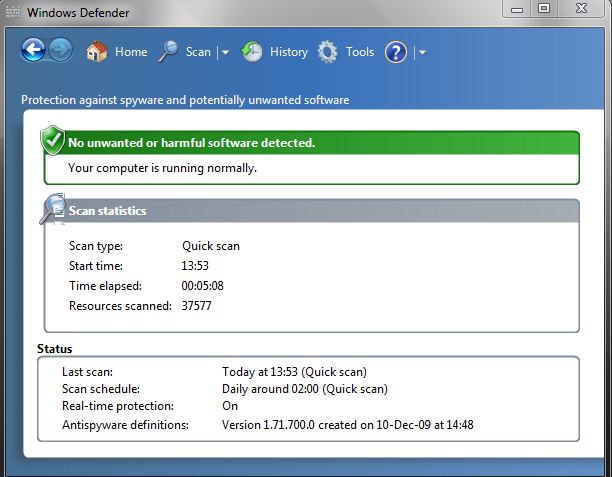Close the Windows Defender window
The image size is (612, 477).
[x=581, y=9]
